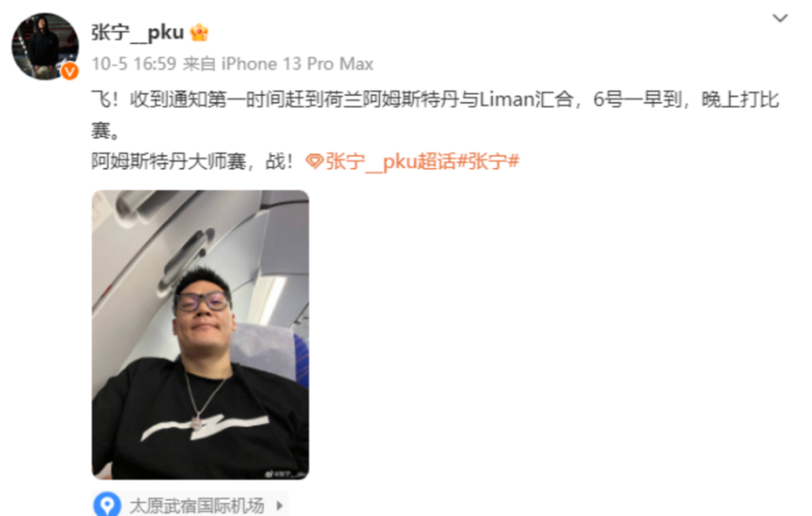Screen dimensions: 812x516
Task: Click the word 来自 before device name
Action: [x=200, y=63]
